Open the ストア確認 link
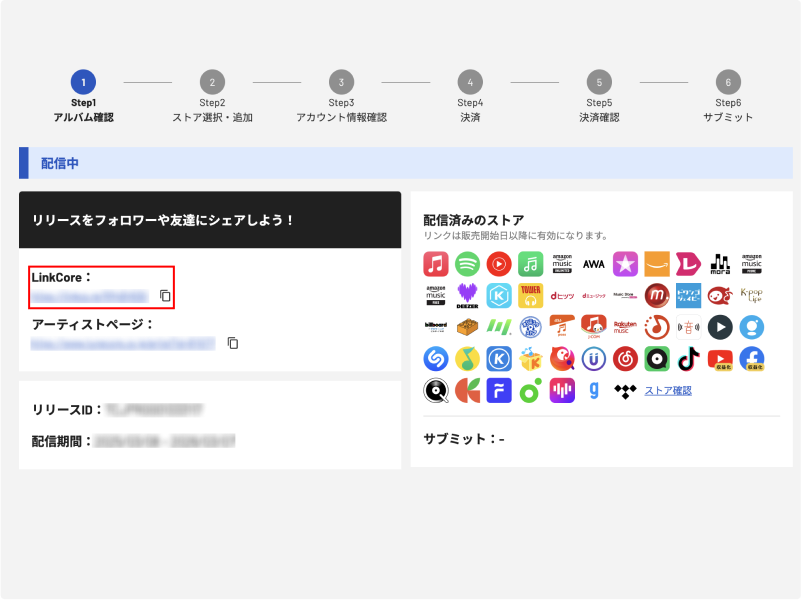801x600 pixels. pyautogui.click(x=668, y=390)
